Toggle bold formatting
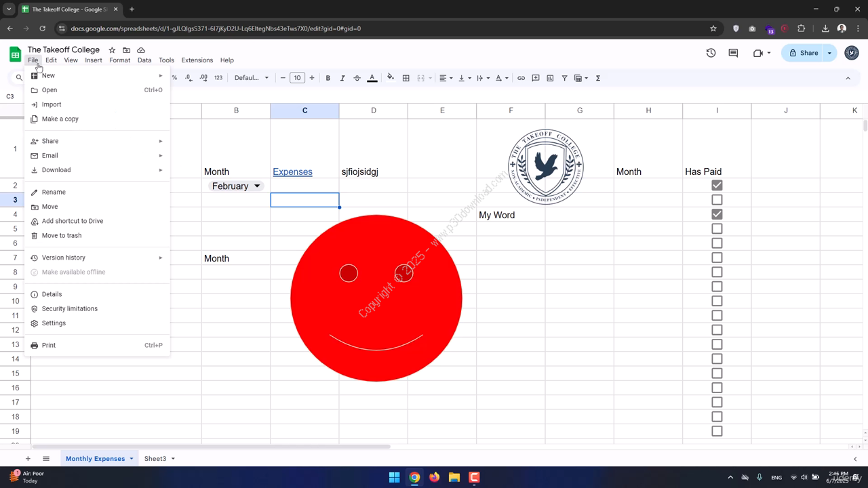The height and width of the screenshot is (488, 868). 328,78
